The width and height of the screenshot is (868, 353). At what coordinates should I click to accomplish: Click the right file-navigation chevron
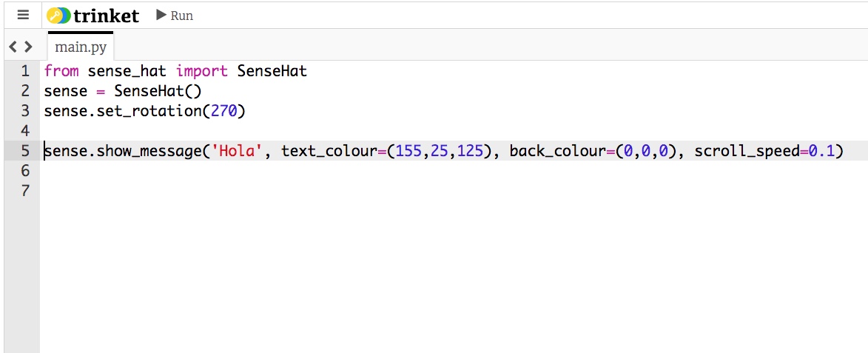click(29, 47)
